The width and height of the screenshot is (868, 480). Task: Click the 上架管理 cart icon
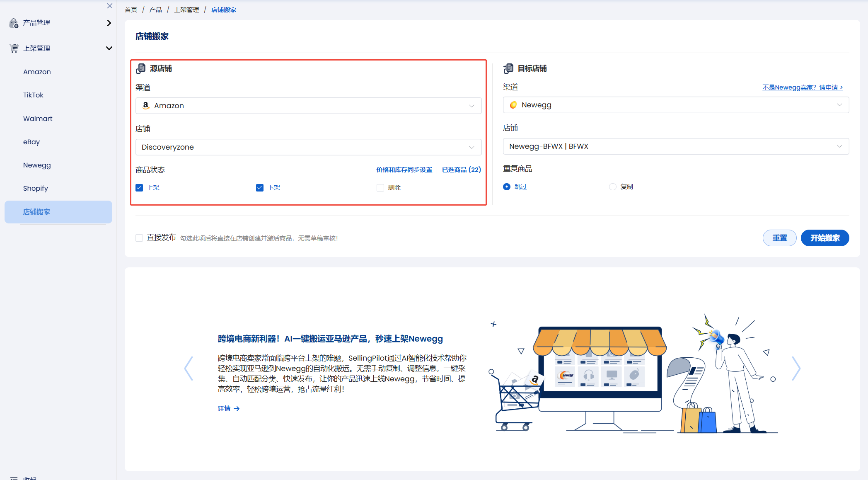(14, 48)
